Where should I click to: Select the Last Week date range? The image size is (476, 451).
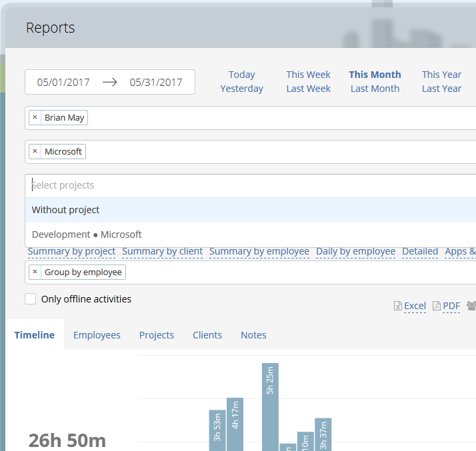tap(309, 89)
